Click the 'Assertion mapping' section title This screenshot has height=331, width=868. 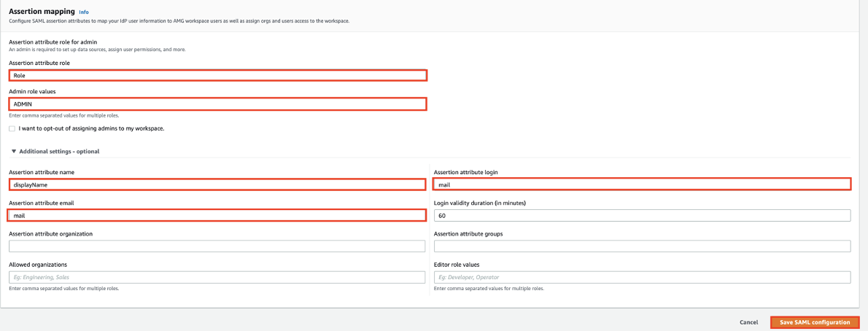(42, 12)
